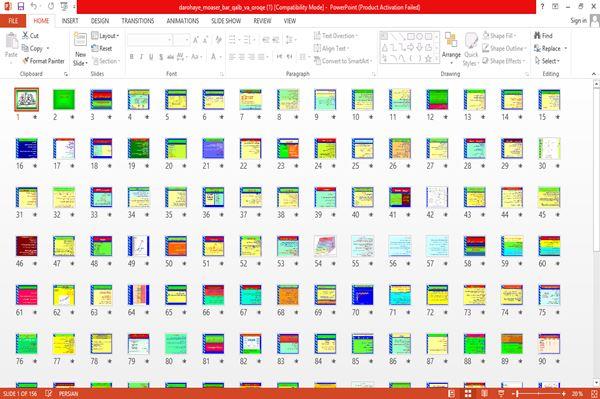Screen dimensions: 600x399
Task: Open the FILE tab
Action: pos(13,21)
